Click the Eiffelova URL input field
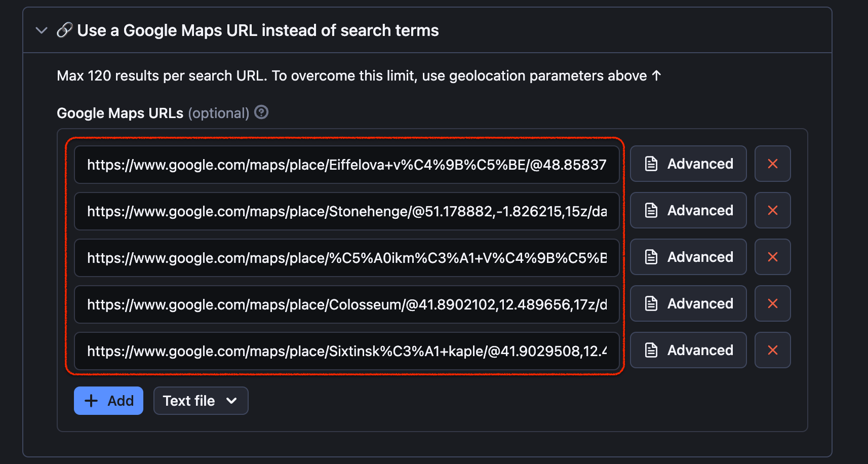 (347, 165)
